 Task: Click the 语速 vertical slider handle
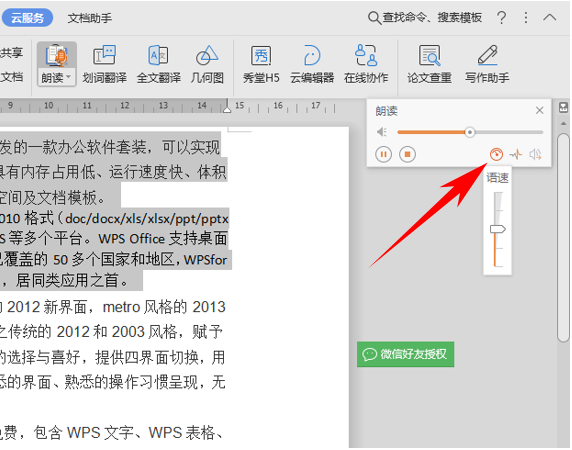[x=497, y=229]
